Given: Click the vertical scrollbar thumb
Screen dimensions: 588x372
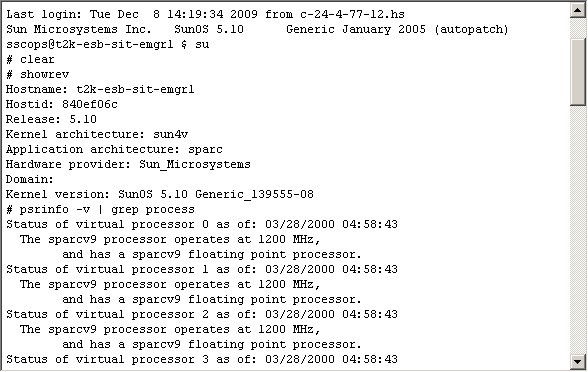Looking at the screenshot, I should point(578,72).
